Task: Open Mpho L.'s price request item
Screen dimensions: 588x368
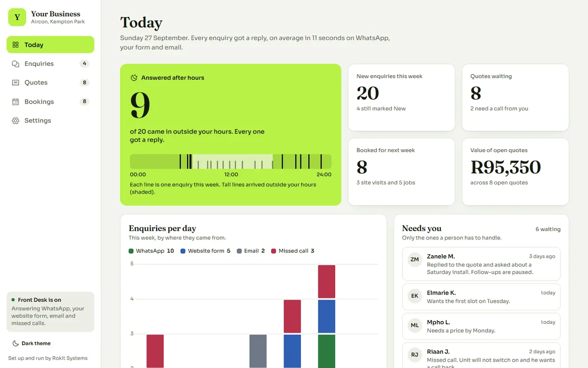Action: coord(481,326)
